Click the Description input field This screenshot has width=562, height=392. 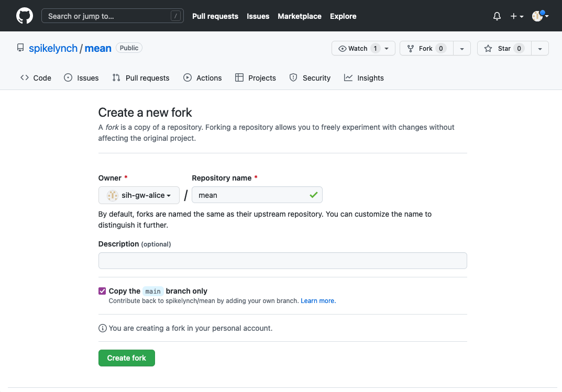[282, 260]
